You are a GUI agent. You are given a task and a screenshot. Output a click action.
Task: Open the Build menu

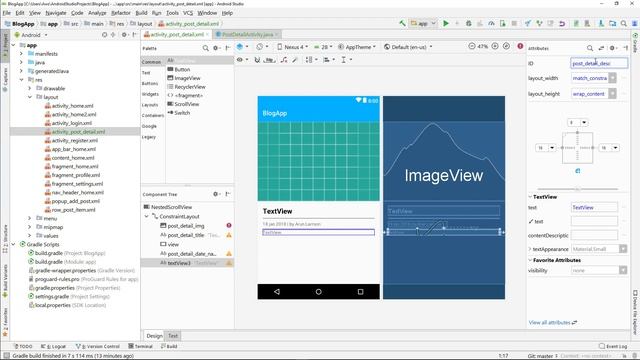coord(141,13)
